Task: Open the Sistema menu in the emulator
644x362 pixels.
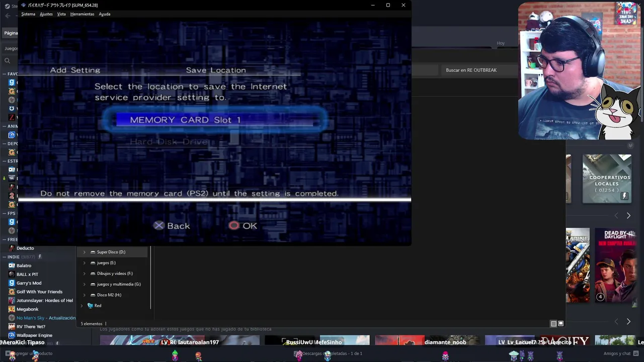Action: pyautogui.click(x=28, y=14)
